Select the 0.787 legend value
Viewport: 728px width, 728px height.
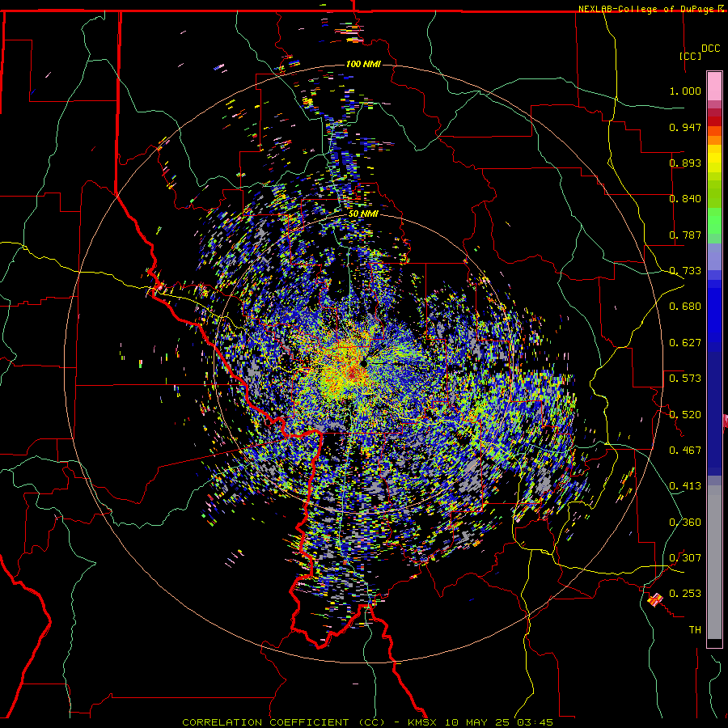(685, 235)
